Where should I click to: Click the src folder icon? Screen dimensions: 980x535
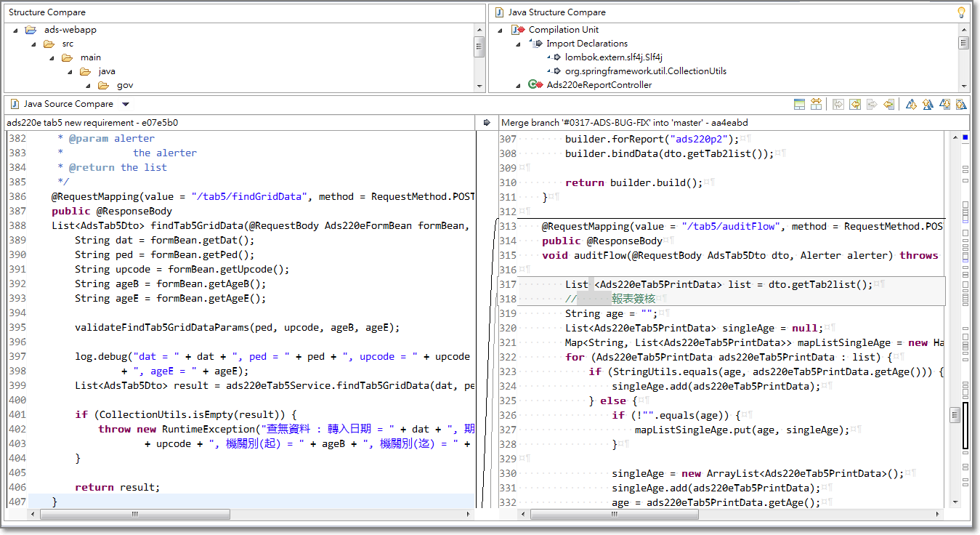tap(49, 44)
